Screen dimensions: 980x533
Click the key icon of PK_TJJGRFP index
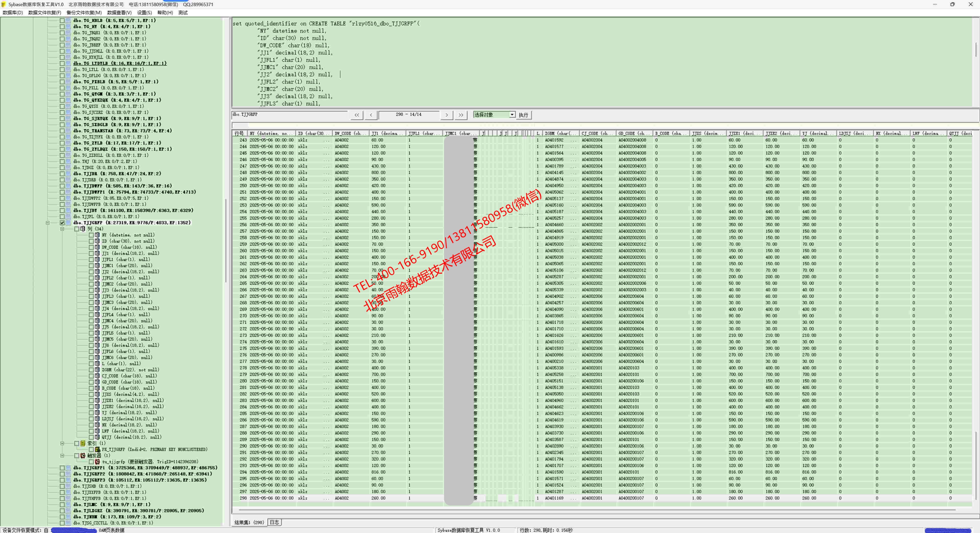click(x=97, y=449)
